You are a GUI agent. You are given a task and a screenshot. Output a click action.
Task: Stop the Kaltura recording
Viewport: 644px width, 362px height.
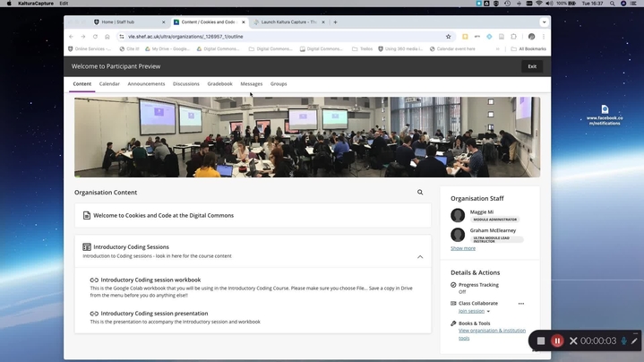pyautogui.click(x=541, y=340)
